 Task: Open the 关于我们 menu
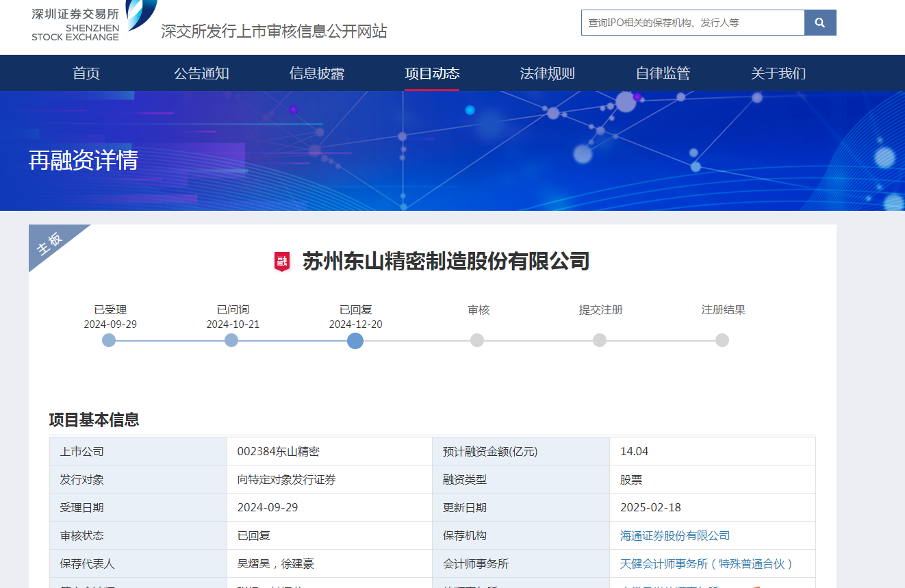pyautogui.click(x=778, y=73)
